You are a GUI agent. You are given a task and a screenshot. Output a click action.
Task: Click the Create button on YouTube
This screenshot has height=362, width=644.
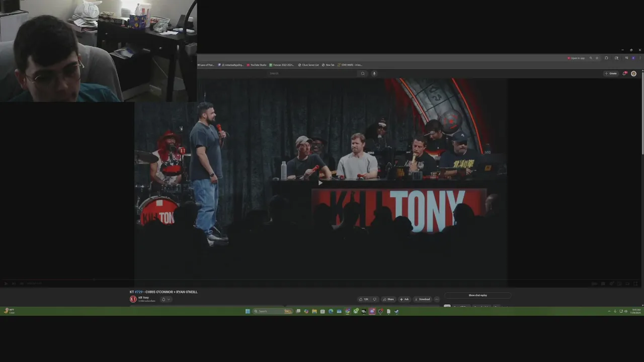[x=611, y=73]
